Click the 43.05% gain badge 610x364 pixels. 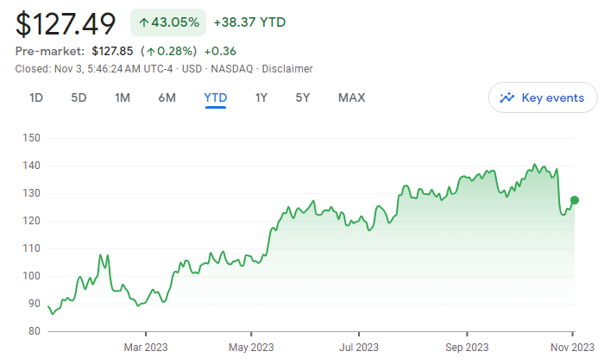[168, 22]
